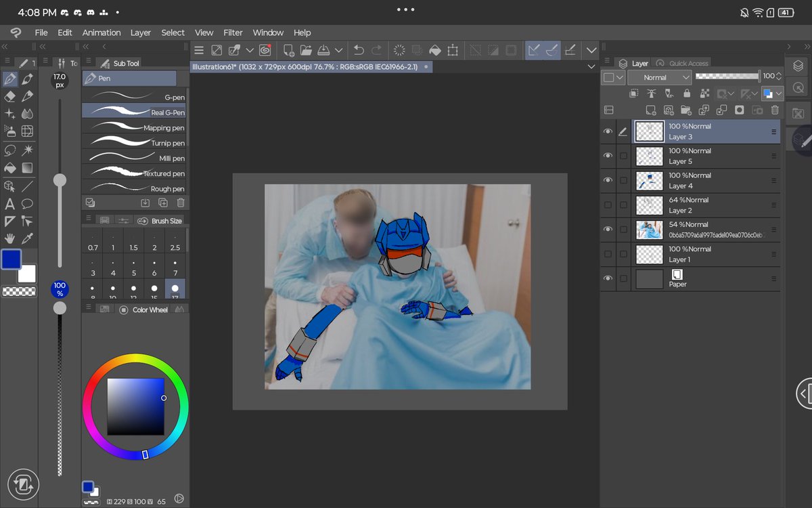This screenshot has height=508, width=812.
Task: Switch to the Quick Access tab
Action: [x=682, y=63]
